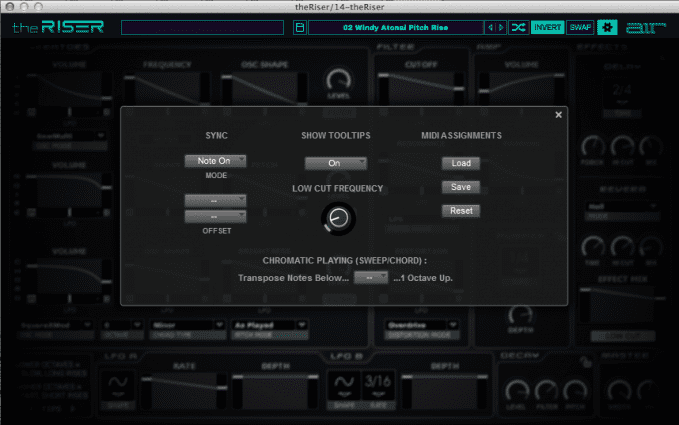679x425 pixels.
Task: Click the MIDI Assignments Load button
Action: tap(461, 163)
